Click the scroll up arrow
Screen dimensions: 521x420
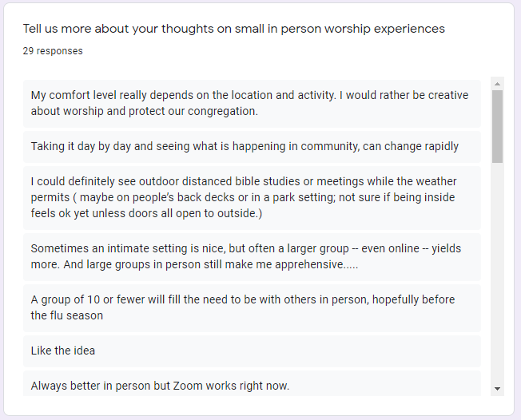coord(497,84)
